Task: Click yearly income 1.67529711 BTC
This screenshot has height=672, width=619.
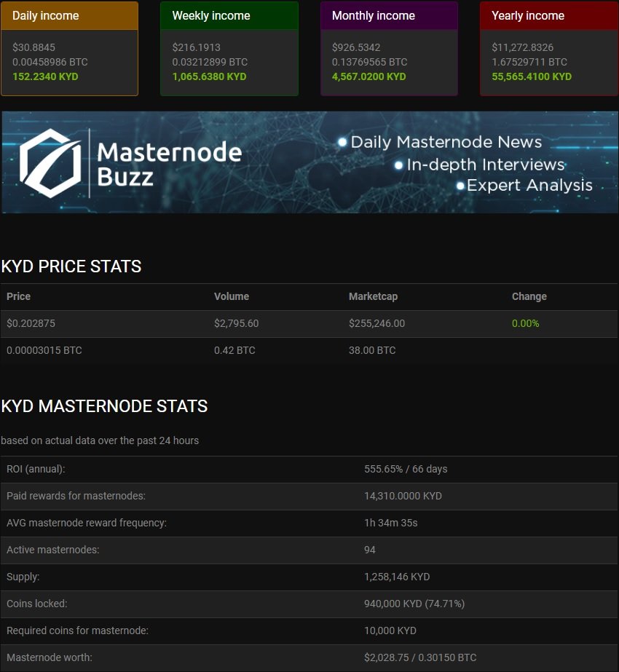Action: click(529, 62)
